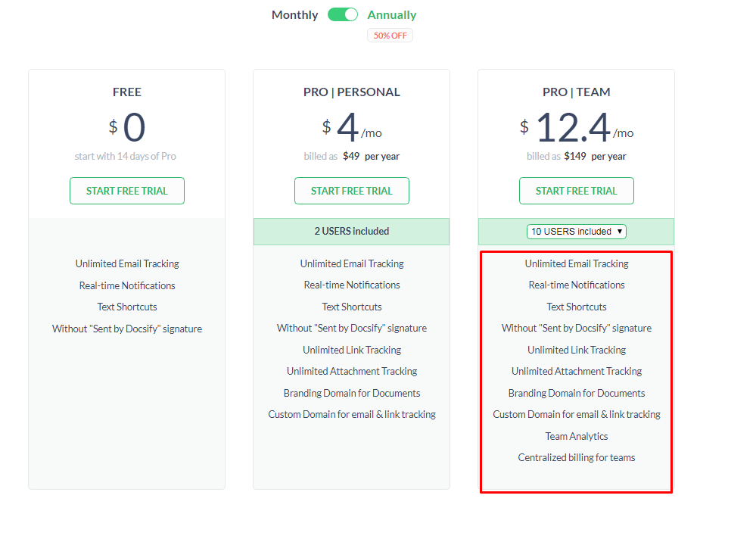Click the FREE plan heading
This screenshot has width=756, height=539.
(x=127, y=92)
